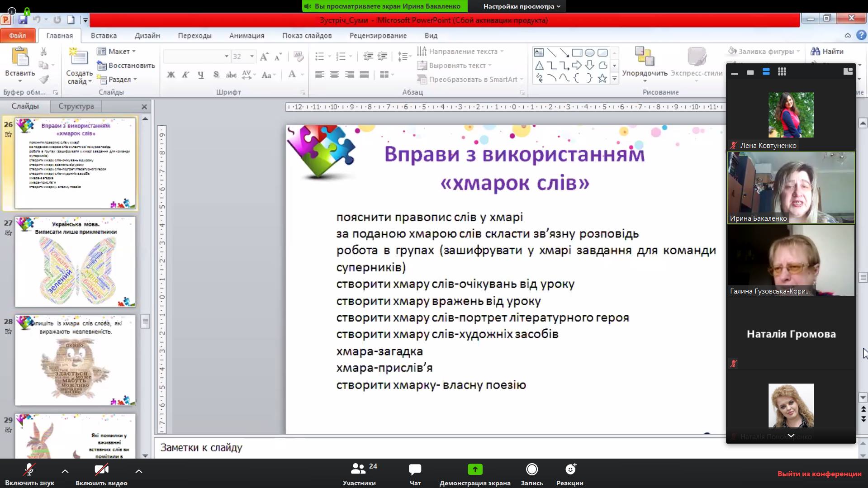
Task: Apply italic formatting in ribbon
Action: [x=185, y=75]
